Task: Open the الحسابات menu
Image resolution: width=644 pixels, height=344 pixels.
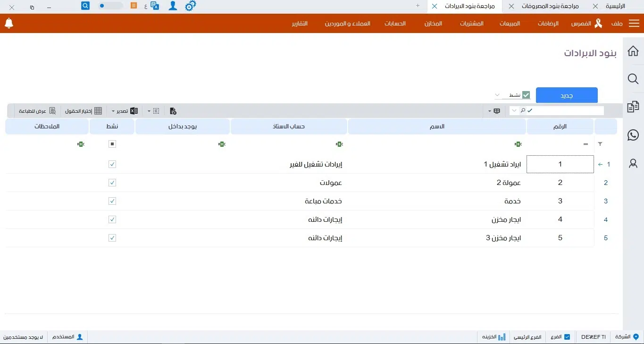Action: tap(395, 24)
